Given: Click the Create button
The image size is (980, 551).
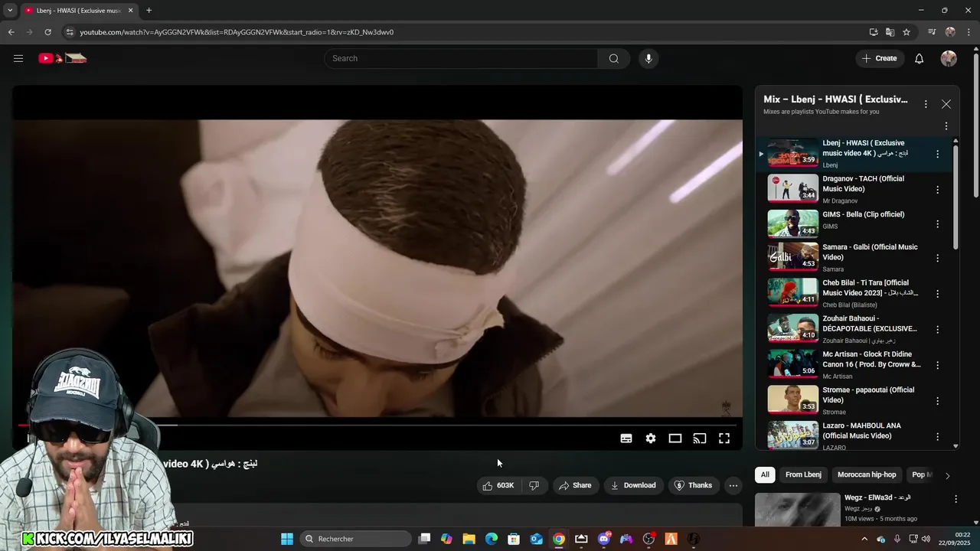Looking at the screenshot, I should 879,58.
